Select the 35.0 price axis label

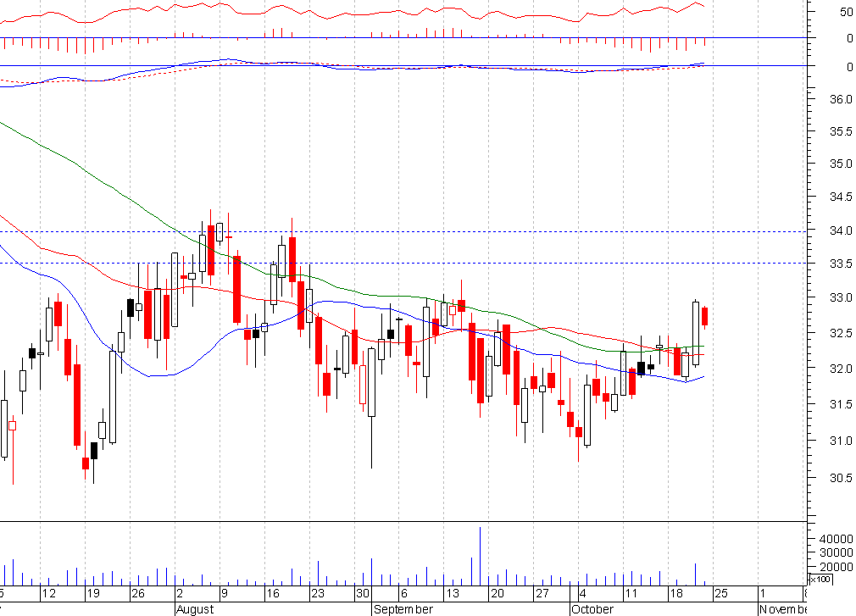tap(841, 164)
